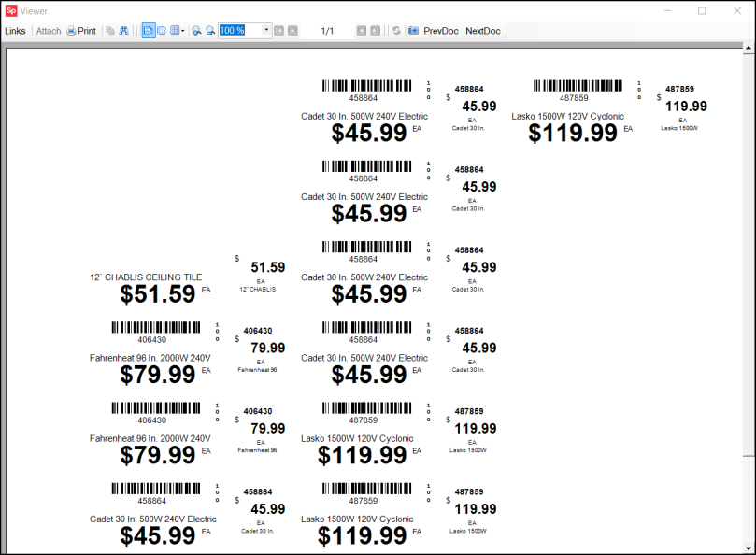This screenshot has width=756, height=555.
Task: Close the Viewer window
Action: (x=737, y=10)
